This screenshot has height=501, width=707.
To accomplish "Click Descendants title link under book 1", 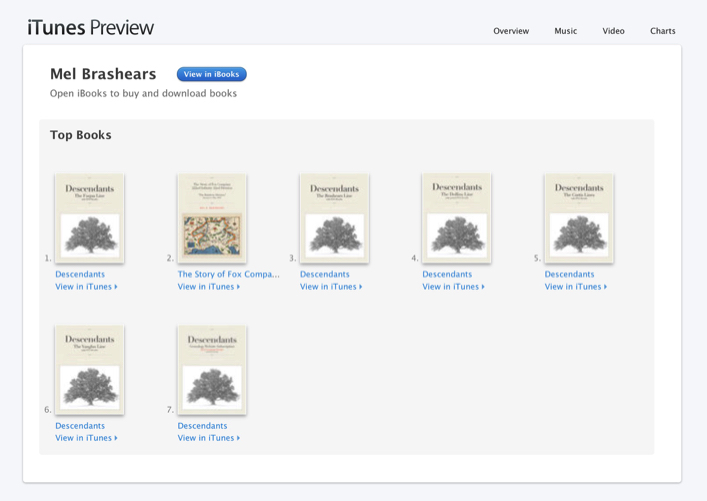I will pos(80,274).
